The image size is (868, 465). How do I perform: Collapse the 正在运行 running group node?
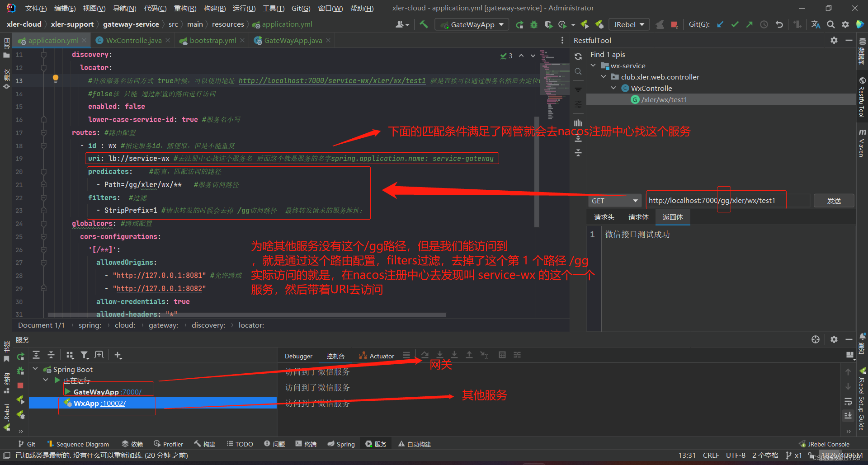point(46,380)
